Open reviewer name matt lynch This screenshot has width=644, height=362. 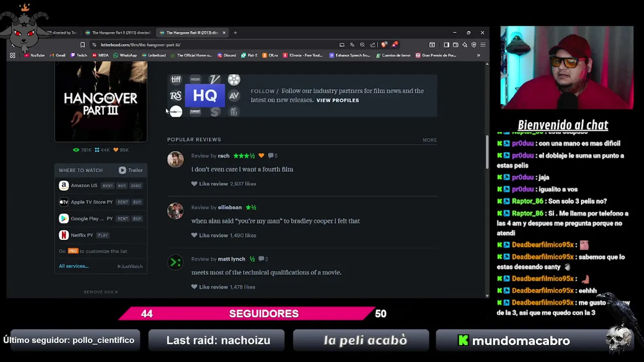tap(231, 259)
